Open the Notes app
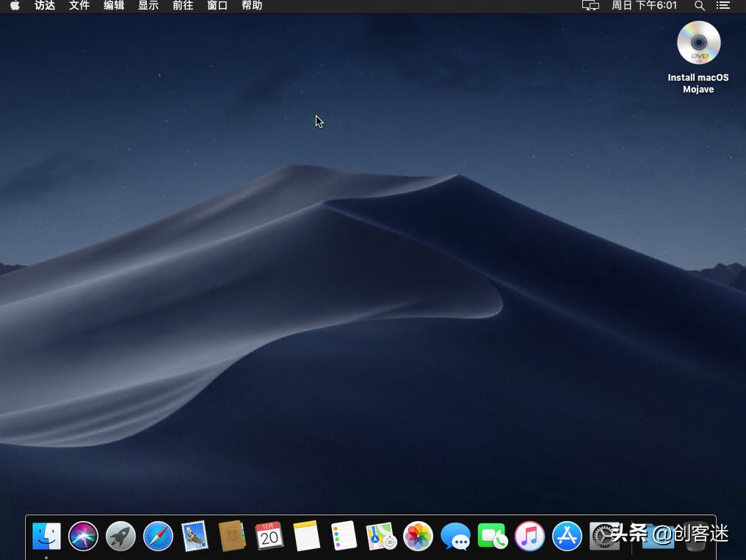Screen dimensions: 746x560 (x=307, y=536)
